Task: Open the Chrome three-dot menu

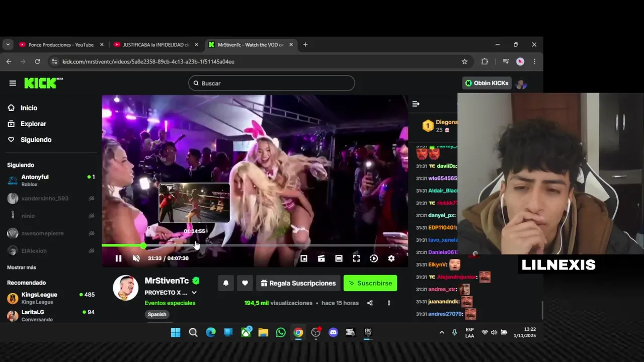Action: (534, 61)
